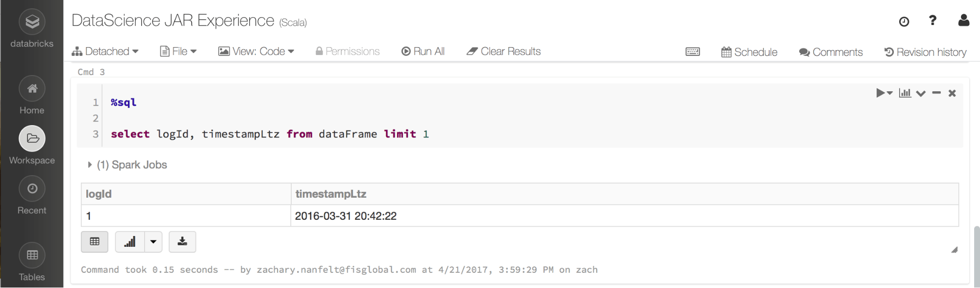This screenshot has height=288, width=980.
Task: Open the Workspace folder icon
Action: click(x=32, y=139)
